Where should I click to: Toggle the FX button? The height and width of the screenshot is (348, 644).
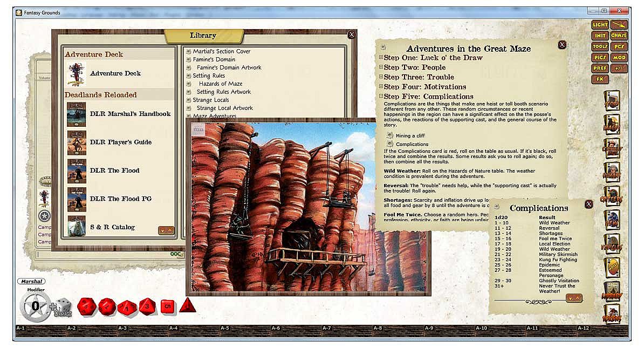[600, 79]
